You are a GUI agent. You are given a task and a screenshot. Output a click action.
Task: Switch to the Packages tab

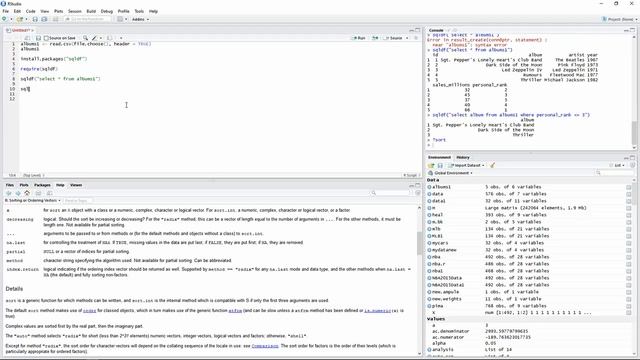[42, 185]
